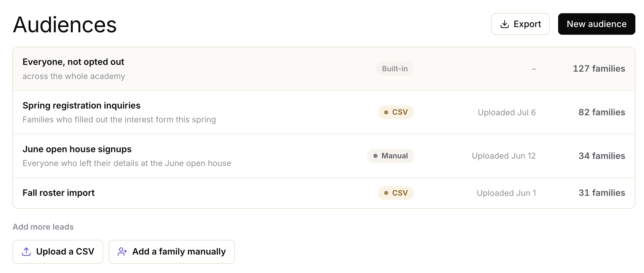
Task: Click the Manual badge dot on June open house row
Action: [375, 156]
